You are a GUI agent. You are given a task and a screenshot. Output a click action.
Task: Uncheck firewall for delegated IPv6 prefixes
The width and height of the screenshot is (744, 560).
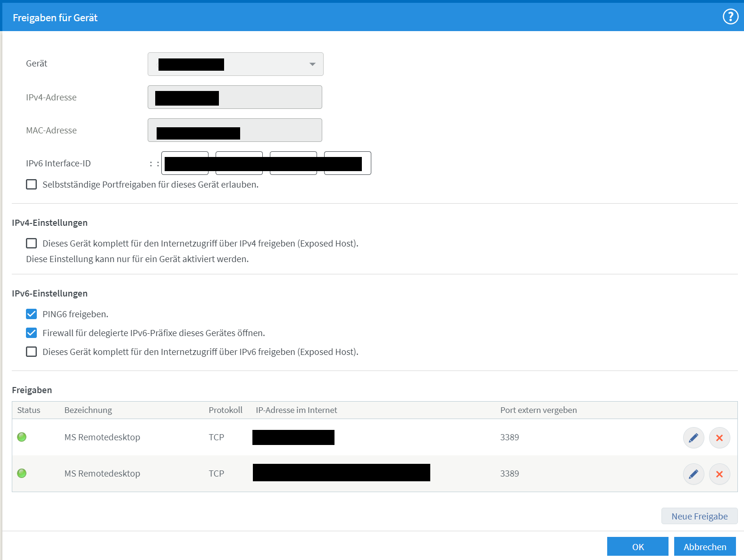tap(32, 333)
